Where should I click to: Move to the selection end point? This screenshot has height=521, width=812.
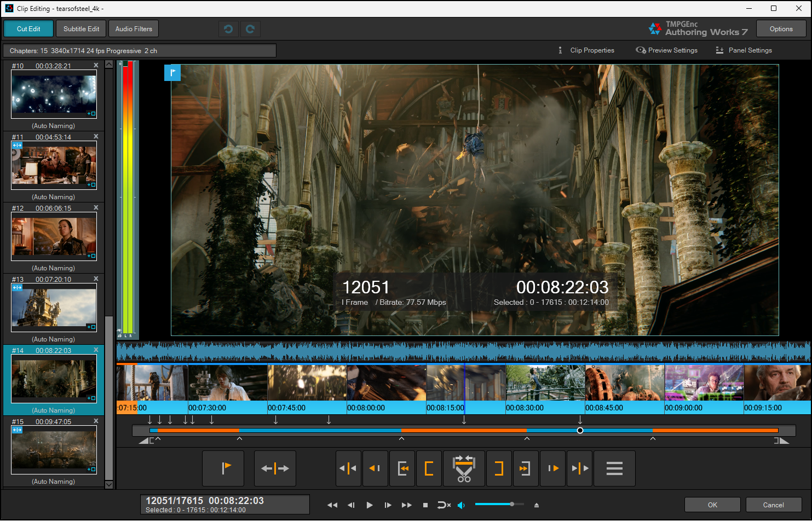pos(526,468)
